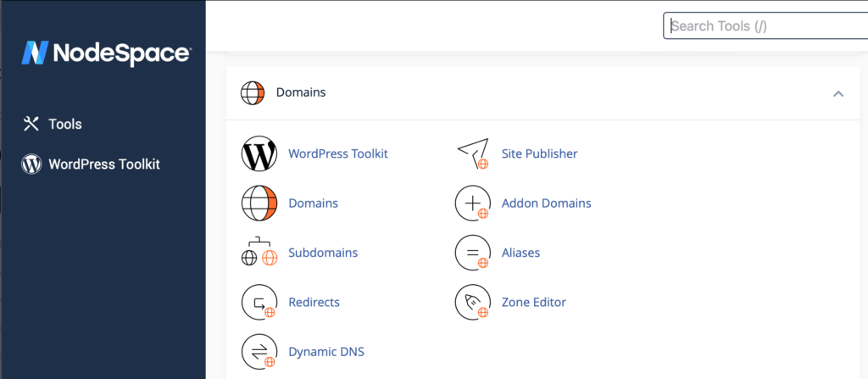Click the Aliases equals icon
The width and height of the screenshot is (868, 379).
(473, 253)
